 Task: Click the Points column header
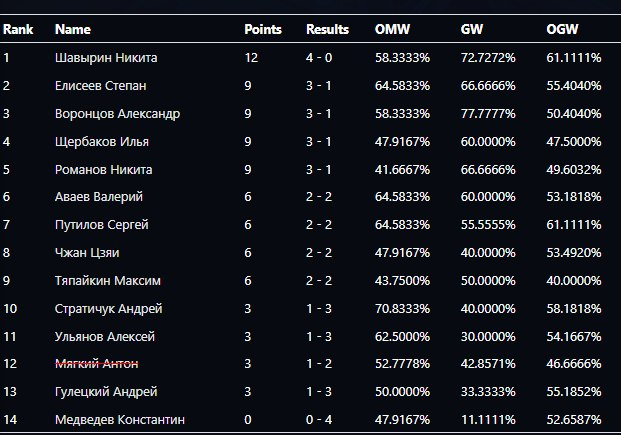263,30
